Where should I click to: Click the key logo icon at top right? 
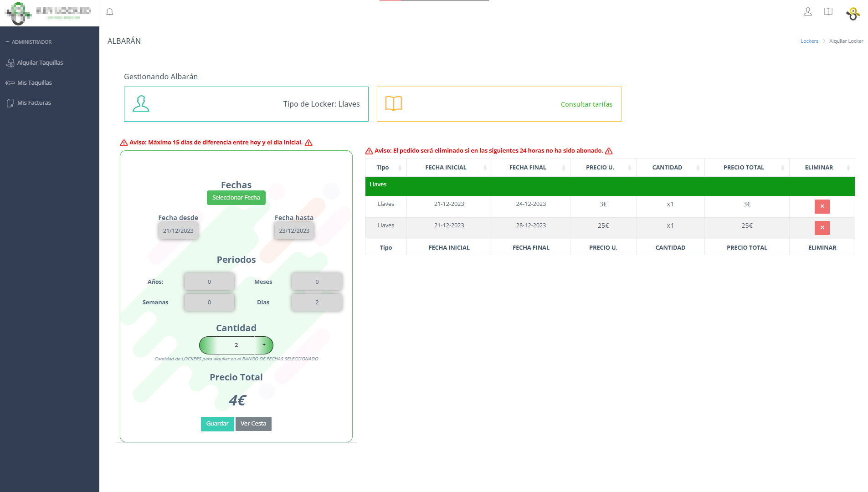[853, 14]
